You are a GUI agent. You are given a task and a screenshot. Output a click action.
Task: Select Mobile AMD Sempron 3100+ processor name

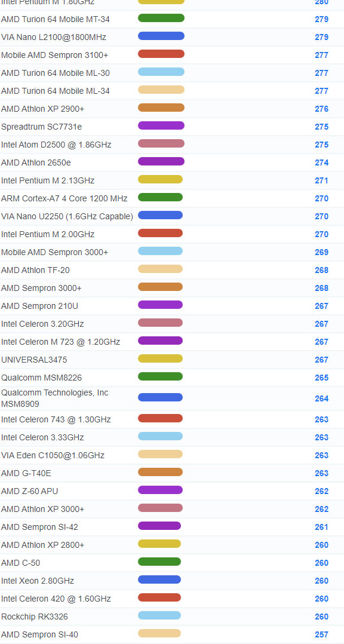point(54,55)
